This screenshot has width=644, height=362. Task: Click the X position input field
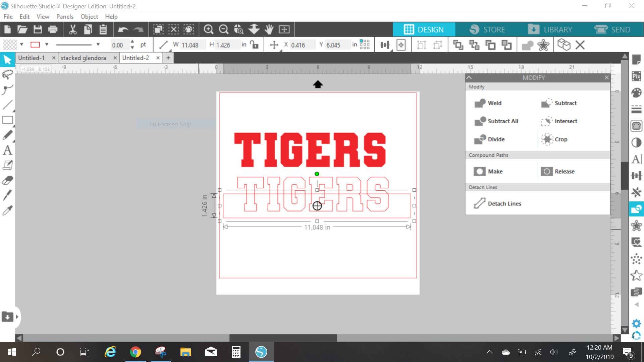point(303,45)
